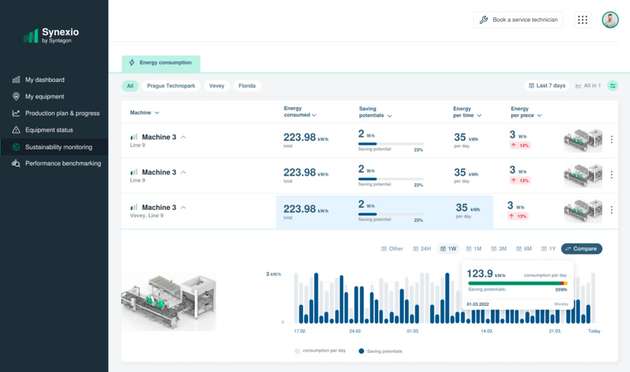Select the 1W time range
630x372 pixels.
[x=448, y=249]
